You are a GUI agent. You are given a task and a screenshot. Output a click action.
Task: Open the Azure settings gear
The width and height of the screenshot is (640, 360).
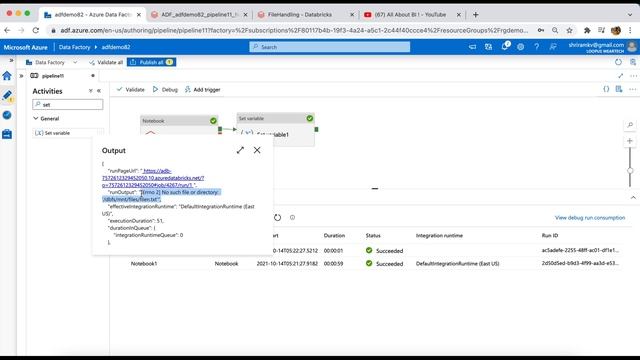(x=520, y=47)
